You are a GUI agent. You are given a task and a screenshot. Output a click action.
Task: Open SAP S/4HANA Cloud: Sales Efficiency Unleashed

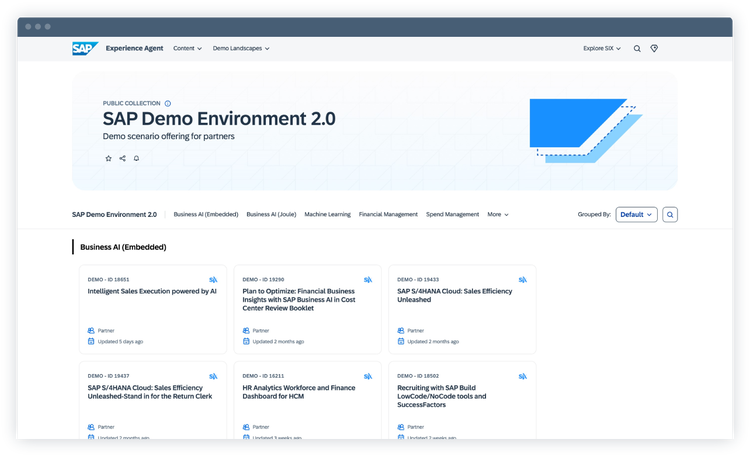454,295
